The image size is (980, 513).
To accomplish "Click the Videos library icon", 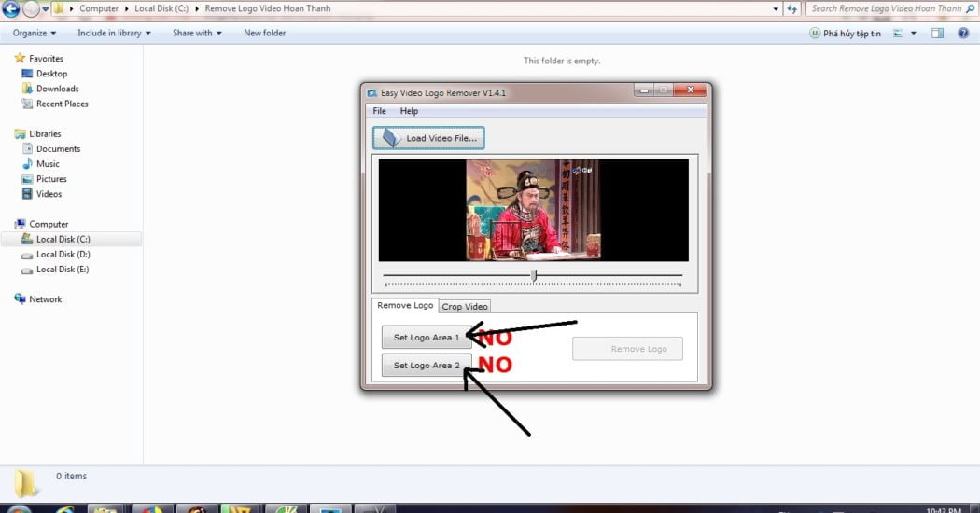I will coord(27,194).
